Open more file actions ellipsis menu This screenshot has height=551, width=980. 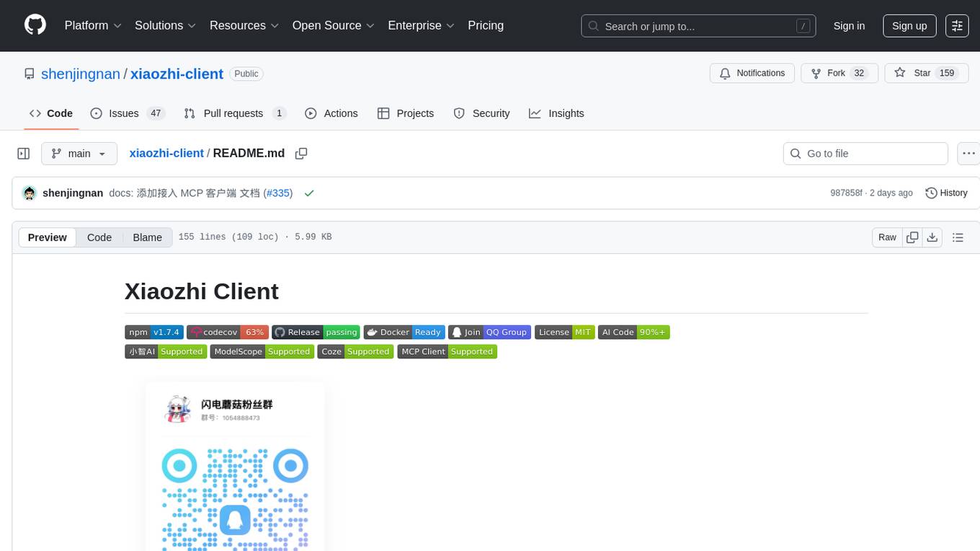coord(969,154)
